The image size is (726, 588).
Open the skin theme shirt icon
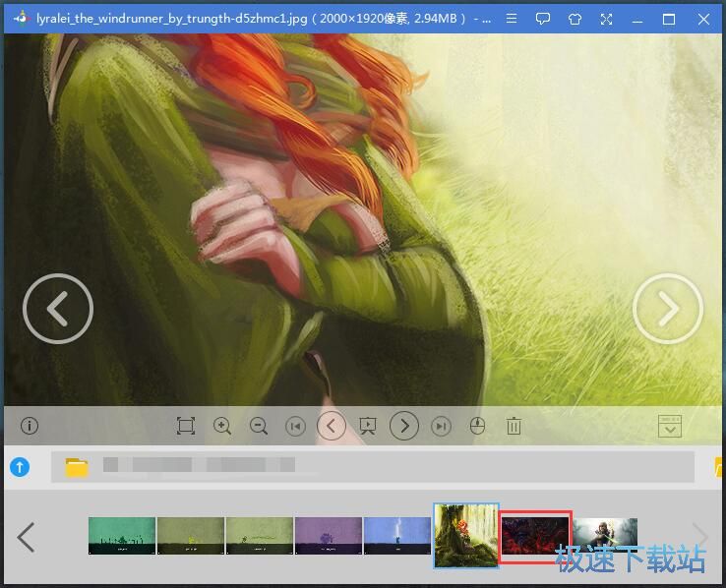tap(575, 19)
